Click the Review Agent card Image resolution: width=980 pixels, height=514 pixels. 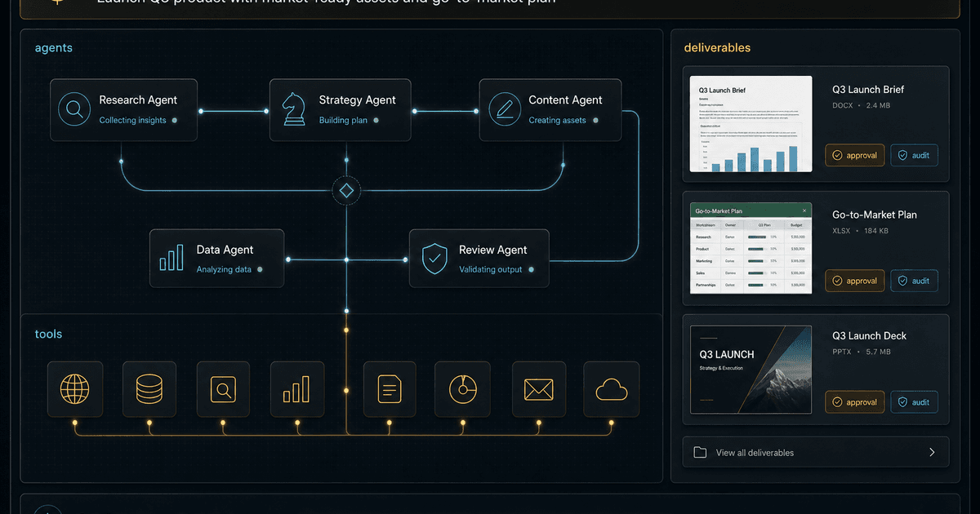(479, 258)
